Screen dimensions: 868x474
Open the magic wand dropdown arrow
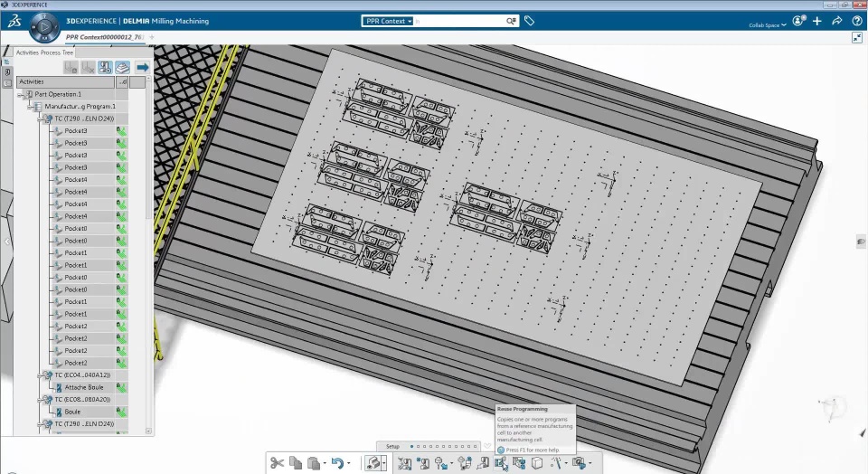(x=566, y=463)
